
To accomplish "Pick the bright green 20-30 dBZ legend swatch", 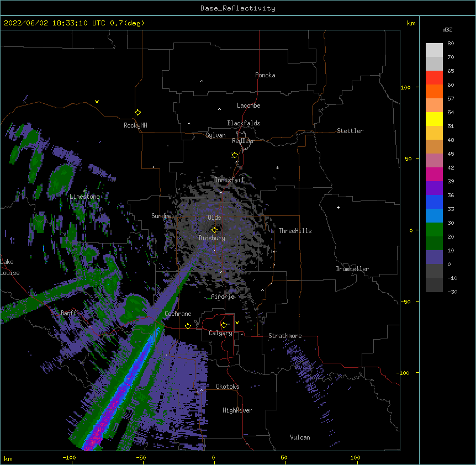I will (x=434, y=230).
